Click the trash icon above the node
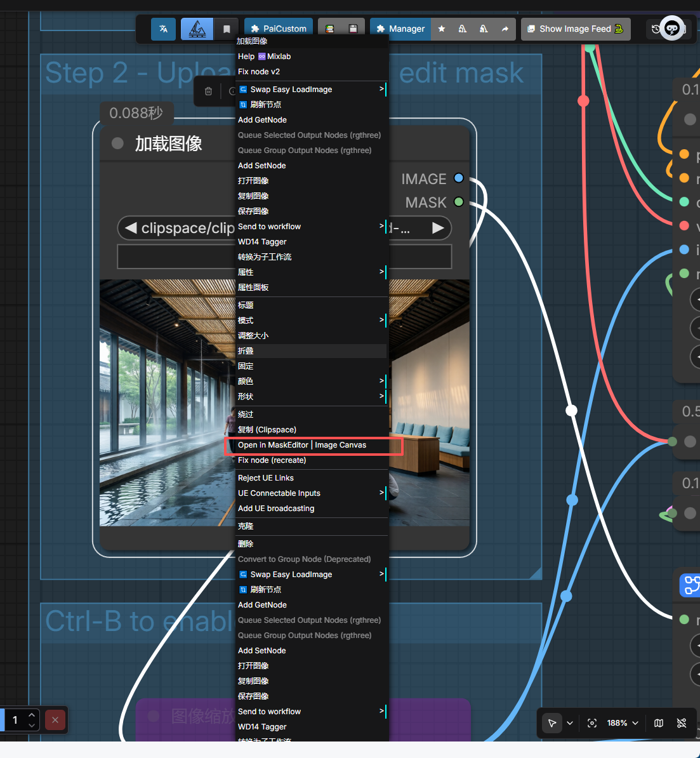 pyautogui.click(x=208, y=91)
